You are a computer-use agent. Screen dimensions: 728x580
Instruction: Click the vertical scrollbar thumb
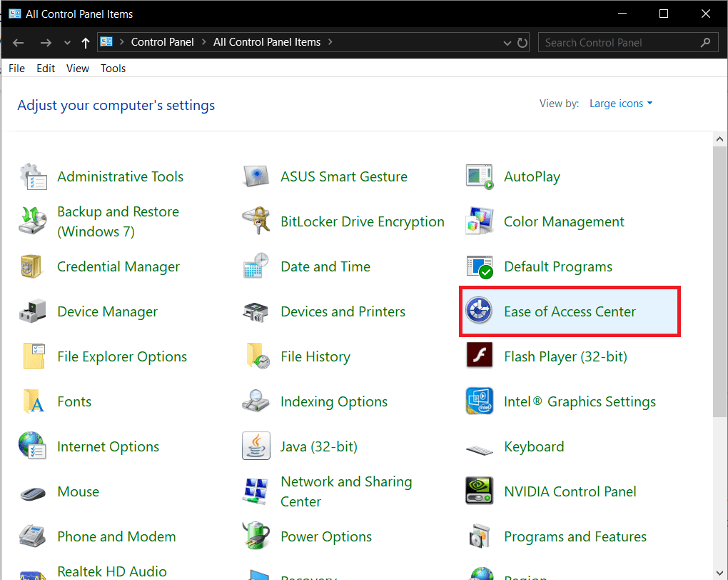point(719,281)
